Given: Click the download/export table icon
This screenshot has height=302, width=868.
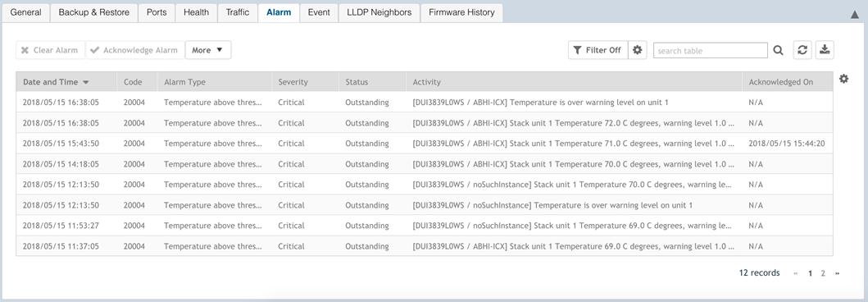Looking at the screenshot, I should coord(825,50).
